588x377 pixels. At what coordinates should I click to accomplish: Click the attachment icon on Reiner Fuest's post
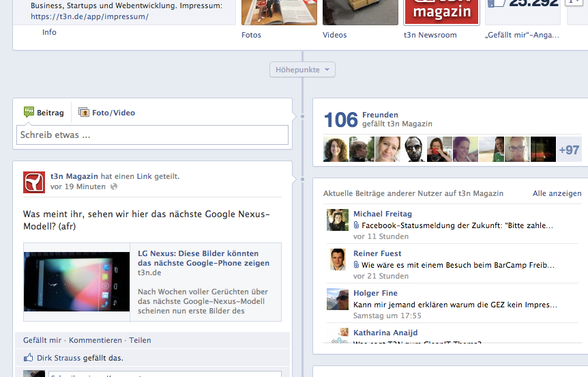(356, 265)
